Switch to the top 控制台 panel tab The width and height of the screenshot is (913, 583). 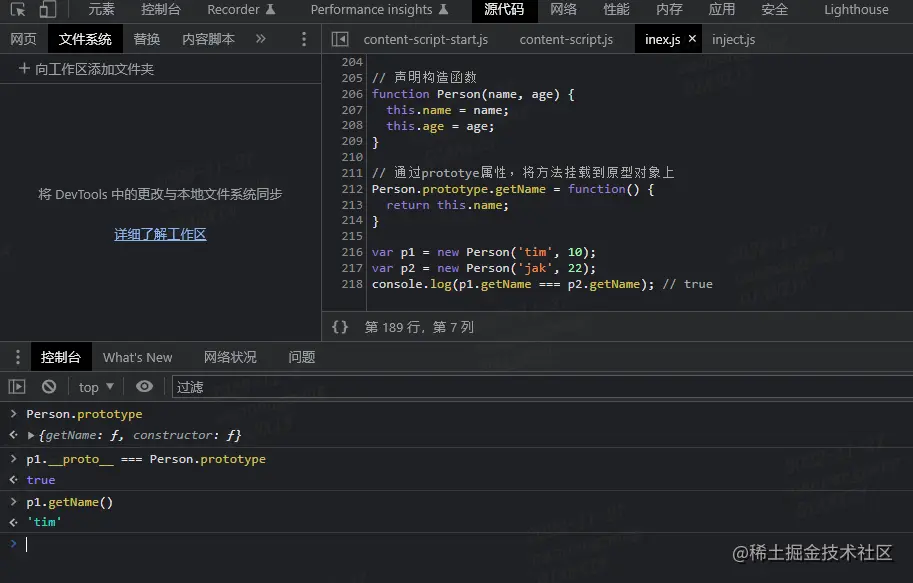[161, 9]
